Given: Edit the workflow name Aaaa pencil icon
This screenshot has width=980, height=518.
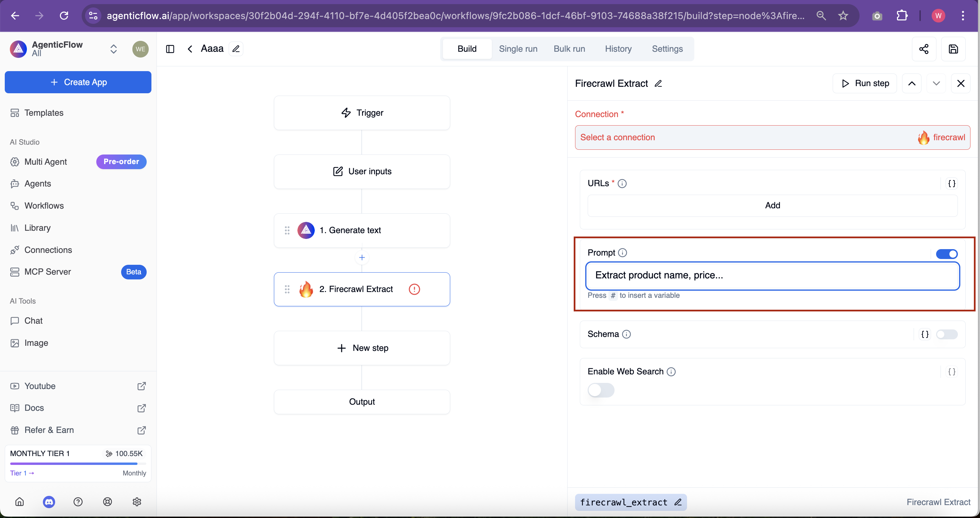Looking at the screenshot, I should 236,49.
